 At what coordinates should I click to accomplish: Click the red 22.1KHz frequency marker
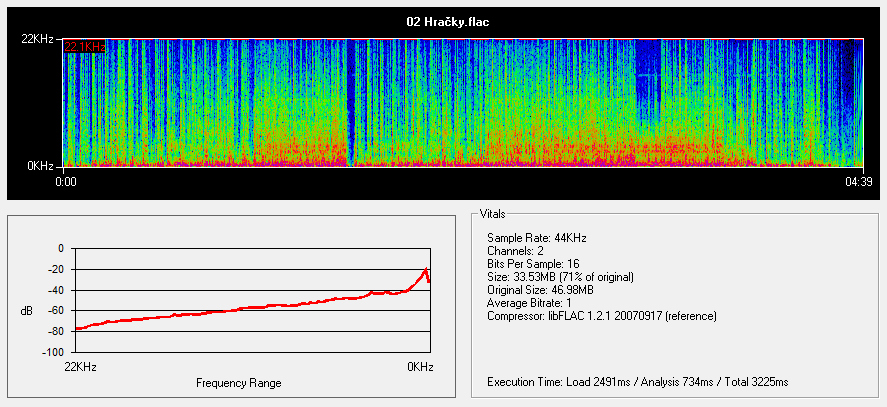tap(85, 46)
